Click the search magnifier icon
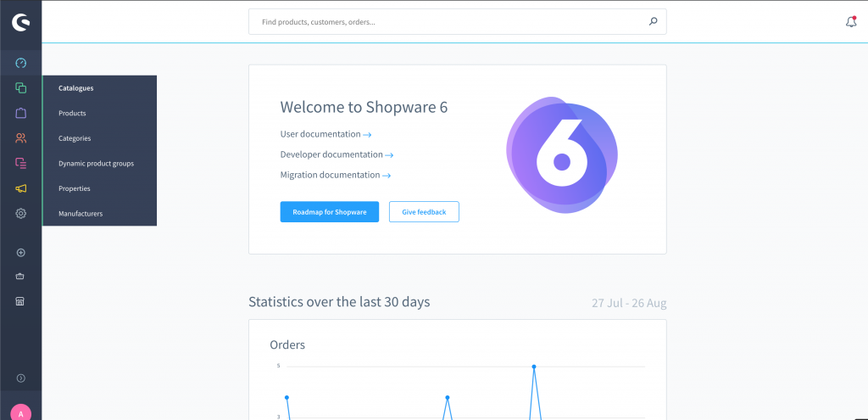This screenshot has width=868, height=420. point(654,22)
